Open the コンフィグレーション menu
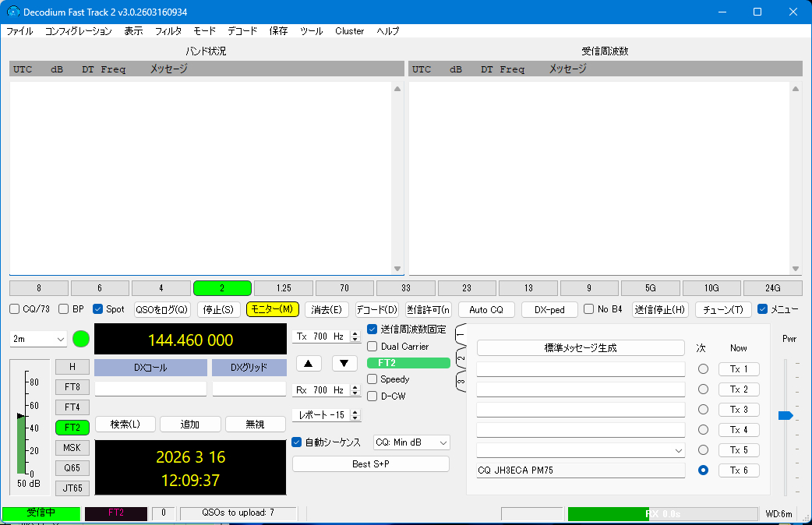 click(78, 31)
